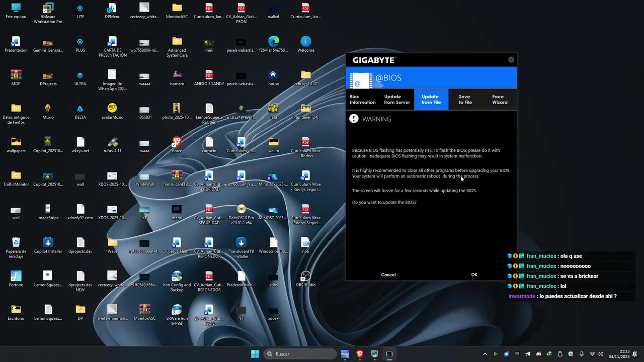
Task: Select the Plunderer [24] folder
Action: pos(306,112)
